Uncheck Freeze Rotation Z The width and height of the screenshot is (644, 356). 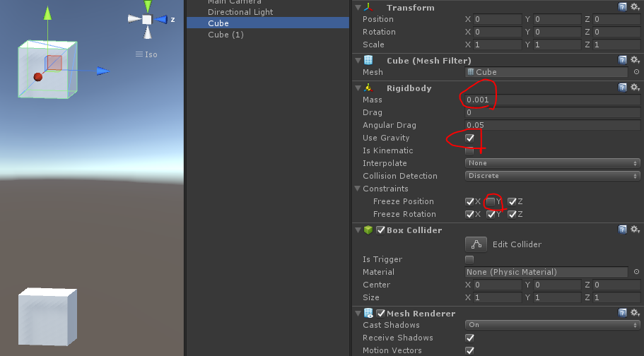[512, 214]
